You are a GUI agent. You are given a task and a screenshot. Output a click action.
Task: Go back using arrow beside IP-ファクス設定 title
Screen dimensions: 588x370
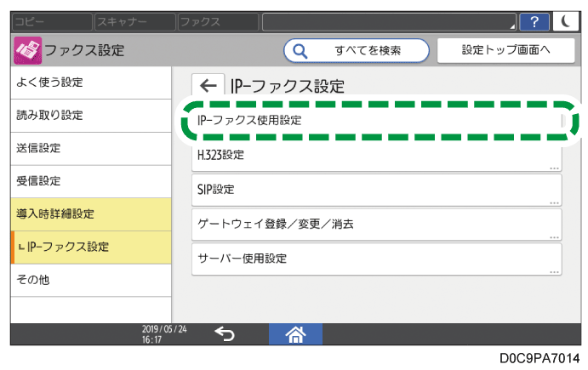pos(208,85)
